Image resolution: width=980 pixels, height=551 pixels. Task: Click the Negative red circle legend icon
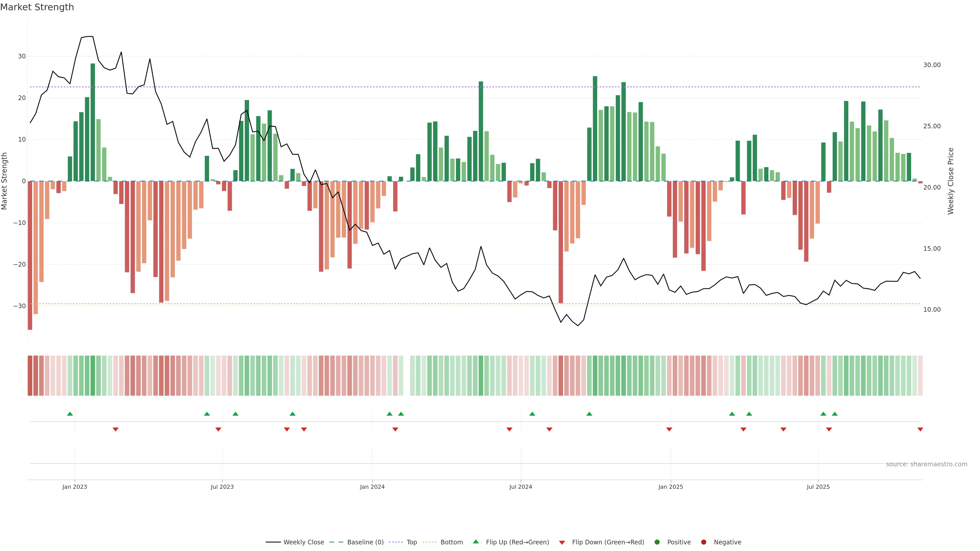(x=703, y=542)
